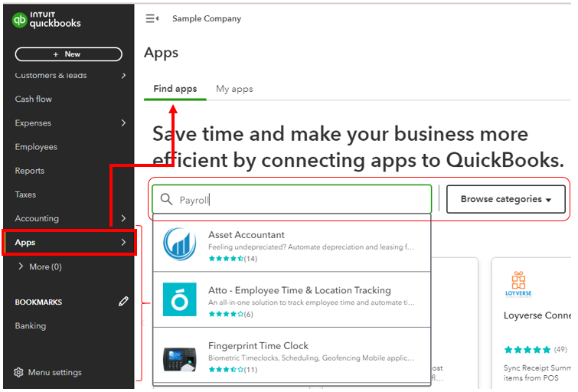Expand the Apps submenu arrow

[123, 242]
